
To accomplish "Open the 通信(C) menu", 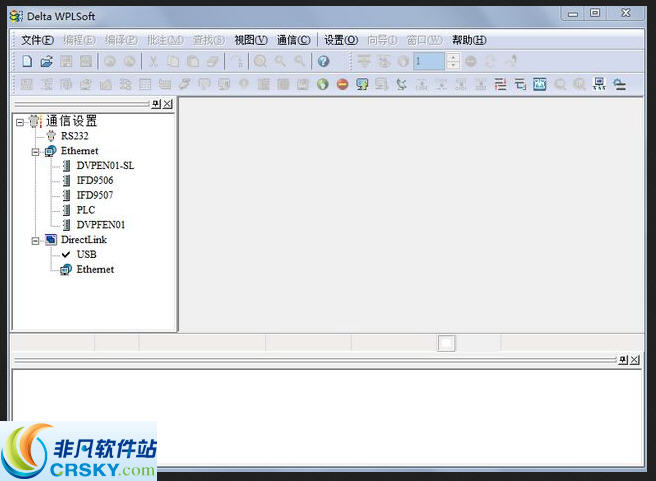I will [x=294, y=40].
